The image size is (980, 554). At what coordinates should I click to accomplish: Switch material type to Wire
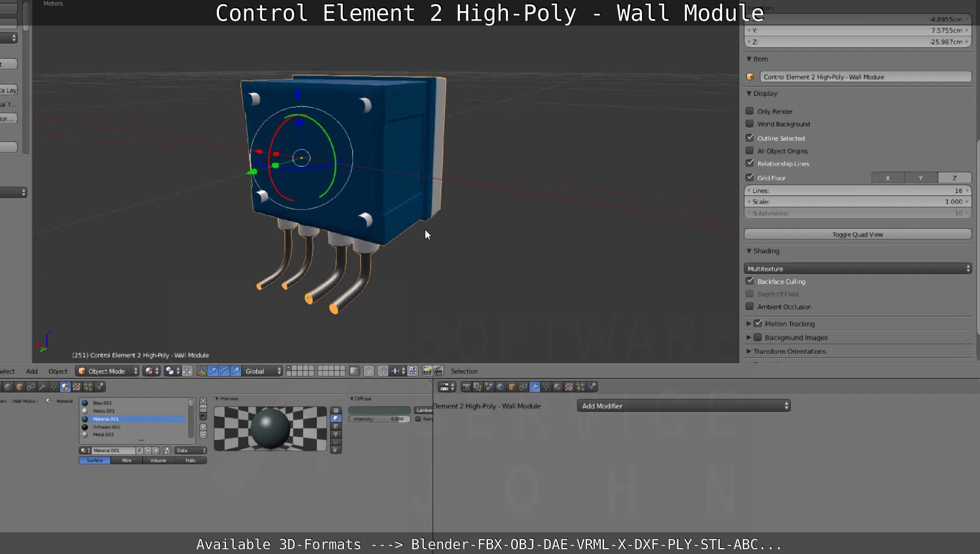coord(127,461)
